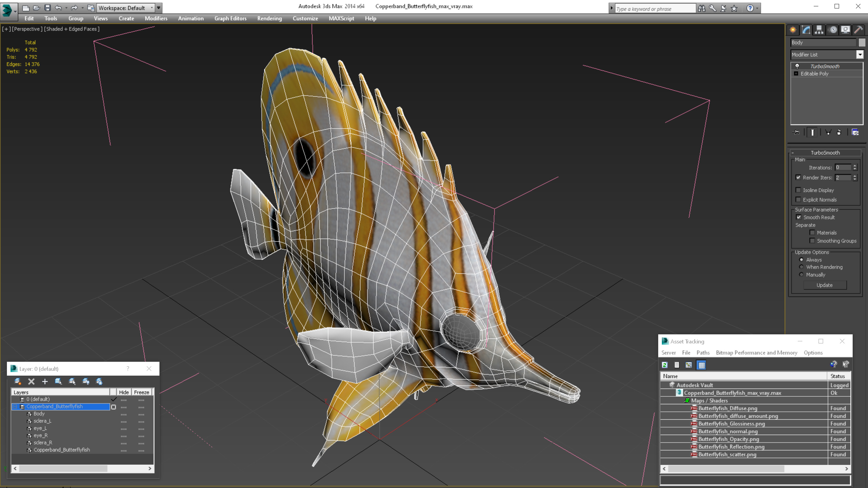Image resolution: width=868 pixels, height=488 pixels.
Task: Open the Utilities hammer panel
Action: (858, 30)
